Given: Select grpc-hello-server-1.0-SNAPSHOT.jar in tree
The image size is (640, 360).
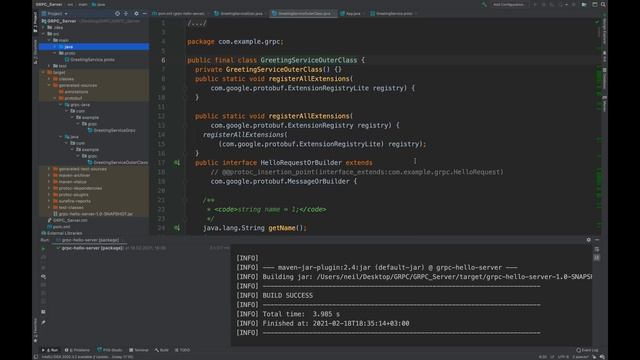Looking at the screenshot, I should 96,214.
